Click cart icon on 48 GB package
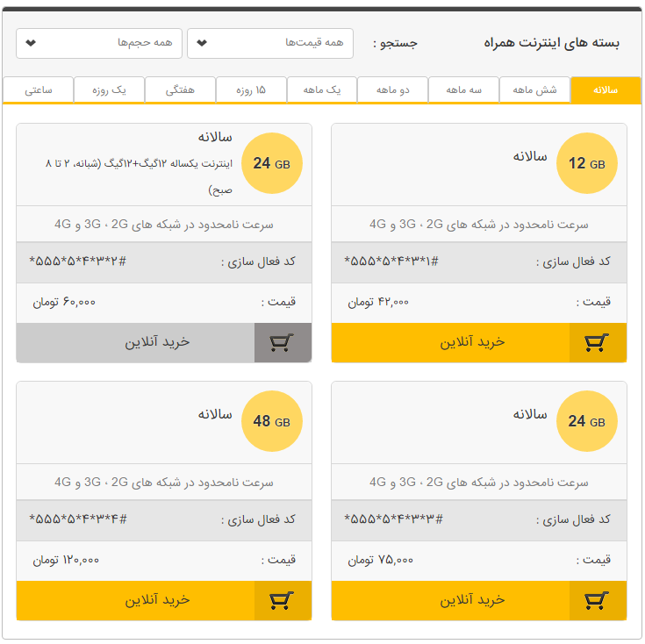This screenshot has width=645, height=644. 283,600
